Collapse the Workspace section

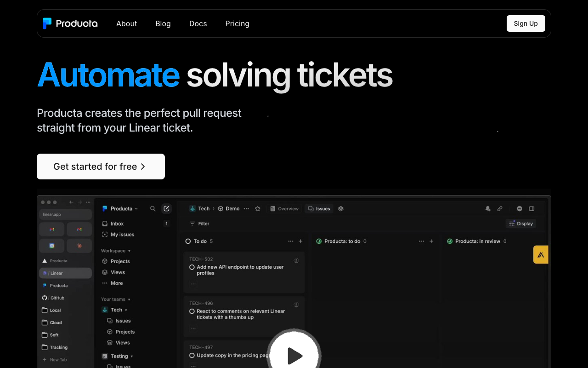tap(116, 251)
